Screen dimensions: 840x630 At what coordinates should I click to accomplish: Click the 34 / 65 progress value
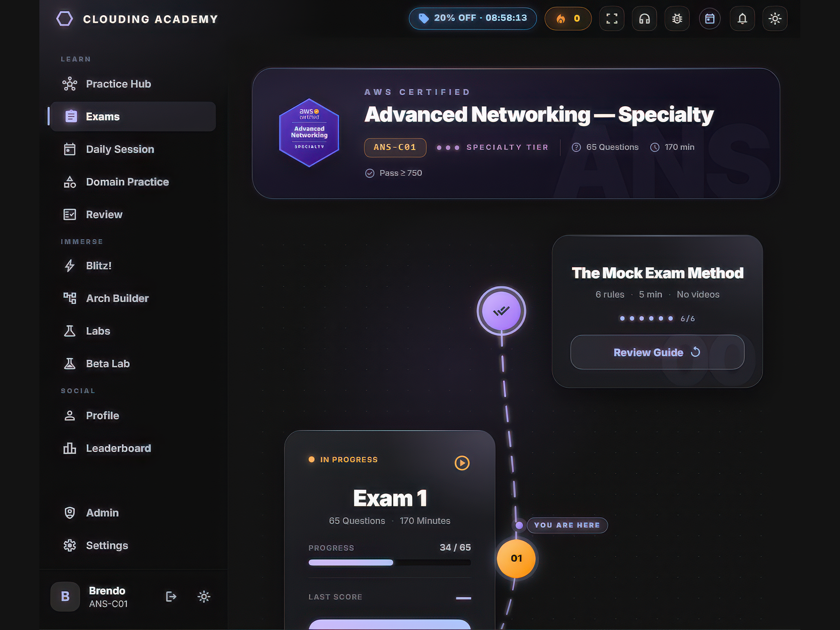pyautogui.click(x=455, y=547)
